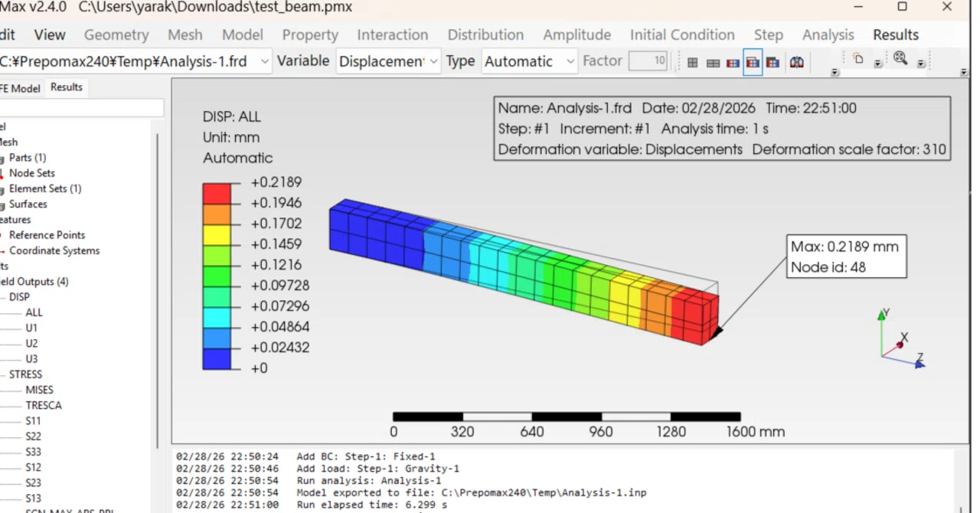Select the Results tab in the tree panel
The width and height of the screenshot is (980, 513).
[x=67, y=87]
